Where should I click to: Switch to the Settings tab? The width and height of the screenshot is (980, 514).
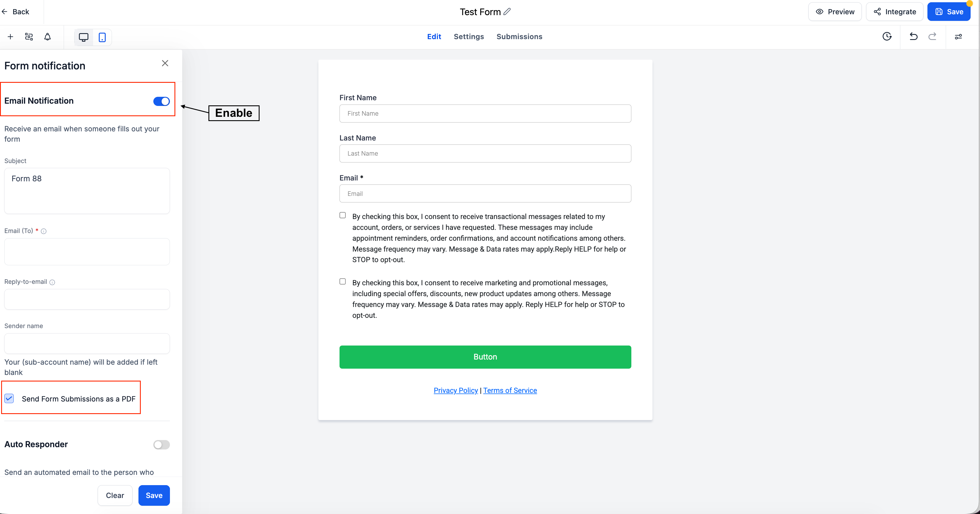tap(469, 37)
